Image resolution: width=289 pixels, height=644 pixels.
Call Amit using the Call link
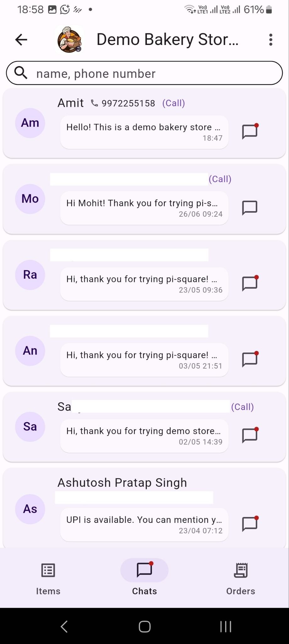tap(173, 103)
